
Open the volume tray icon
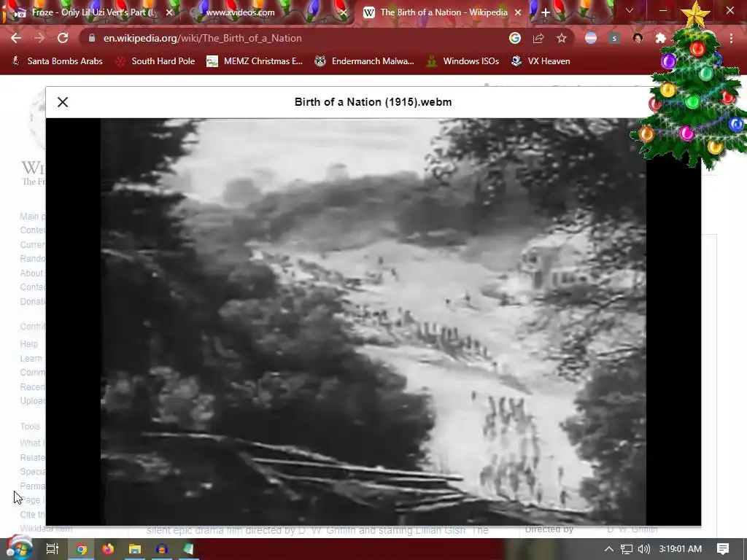tap(643, 549)
